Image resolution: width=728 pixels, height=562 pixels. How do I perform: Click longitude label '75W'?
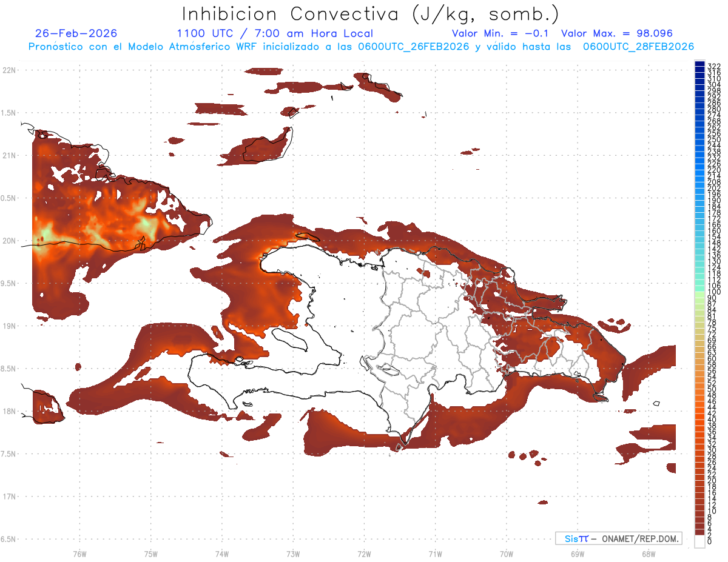[x=150, y=553]
